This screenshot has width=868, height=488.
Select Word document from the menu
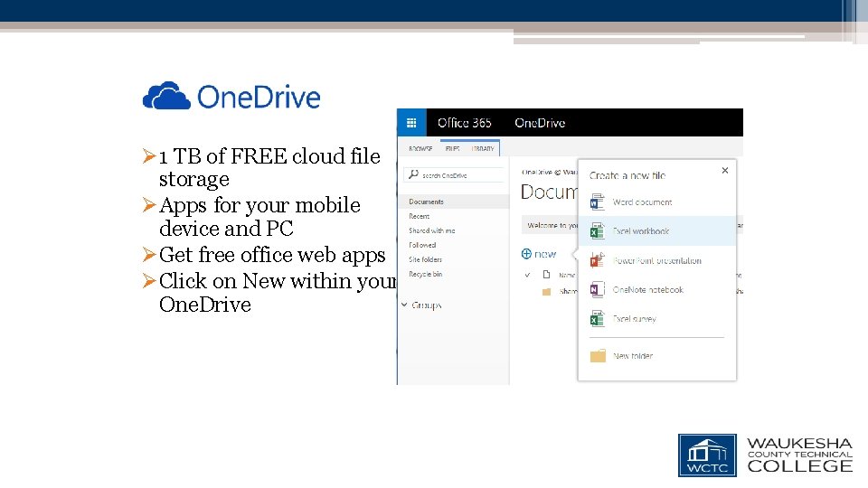point(657,202)
